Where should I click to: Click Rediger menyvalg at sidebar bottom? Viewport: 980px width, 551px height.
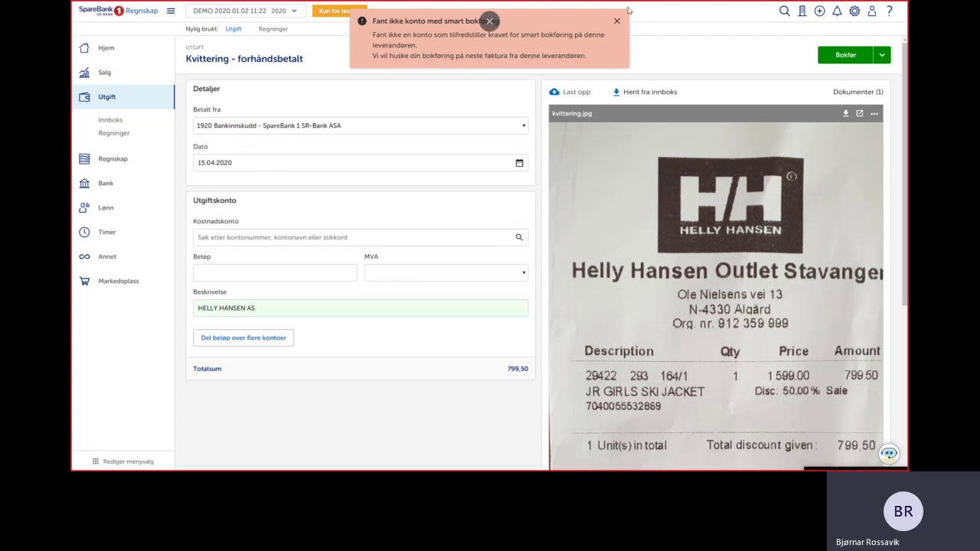click(123, 461)
